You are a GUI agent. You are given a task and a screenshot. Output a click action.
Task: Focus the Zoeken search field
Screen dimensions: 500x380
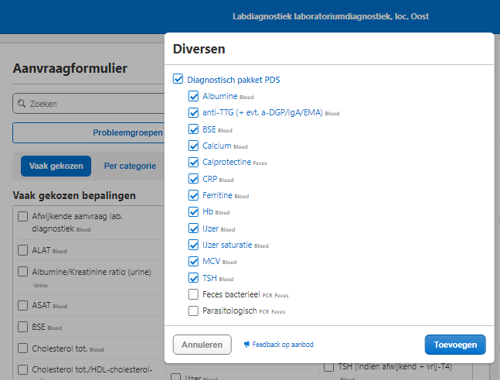(89, 103)
